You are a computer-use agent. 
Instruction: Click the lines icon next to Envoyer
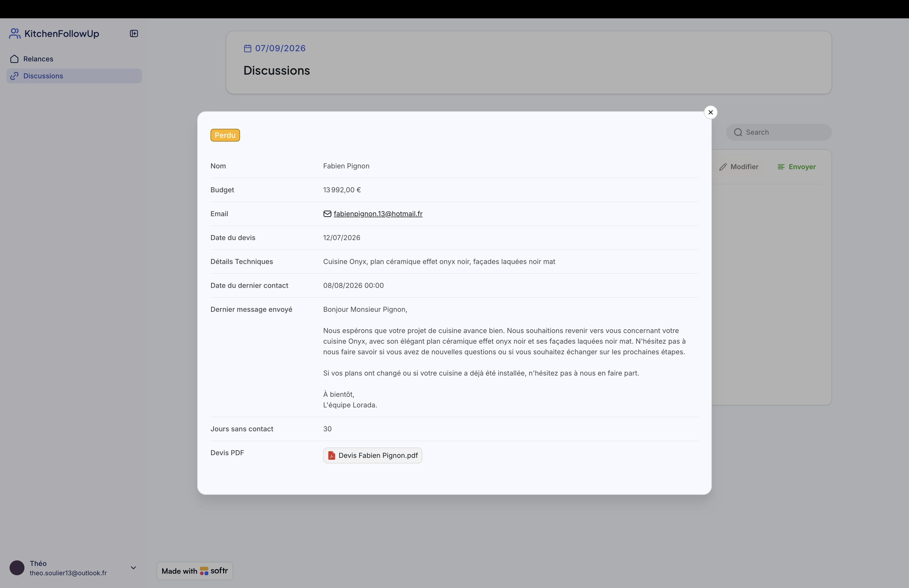781,167
